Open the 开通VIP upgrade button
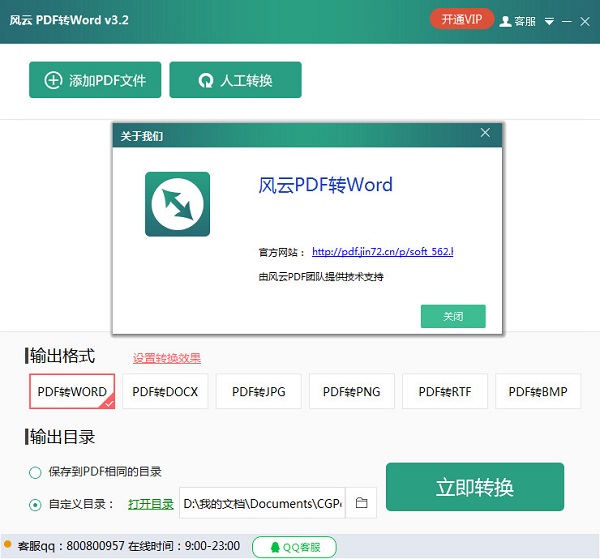 (461, 19)
